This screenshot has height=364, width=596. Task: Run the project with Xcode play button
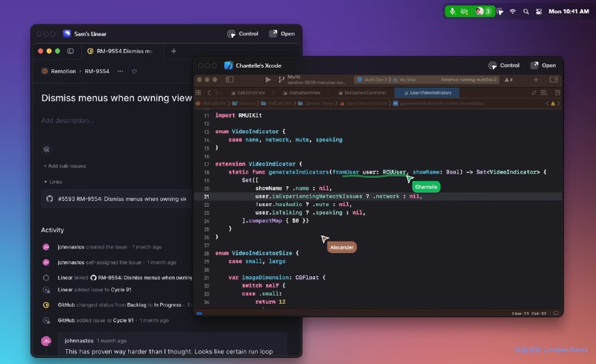pos(268,80)
